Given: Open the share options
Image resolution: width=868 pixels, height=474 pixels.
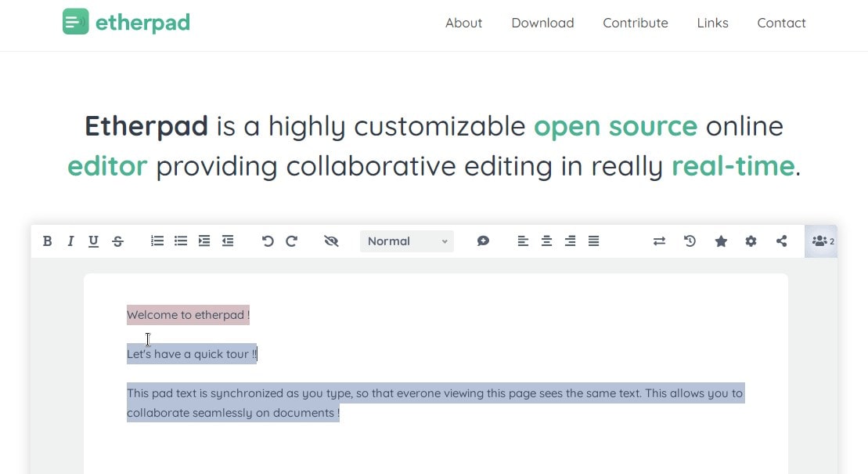Looking at the screenshot, I should point(781,241).
